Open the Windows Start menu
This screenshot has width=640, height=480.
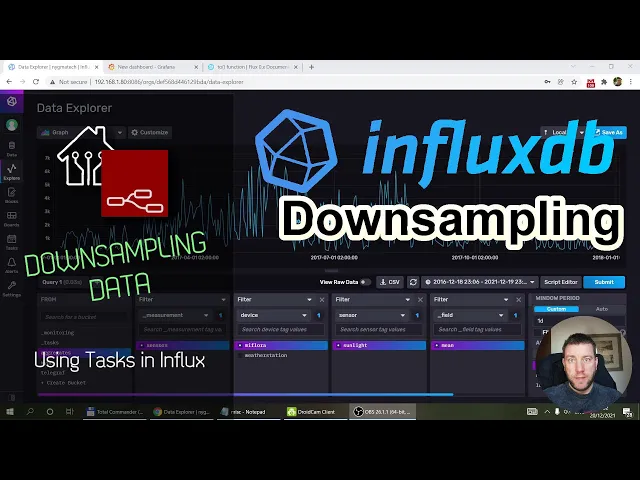pyautogui.click(x=10, y=411)
